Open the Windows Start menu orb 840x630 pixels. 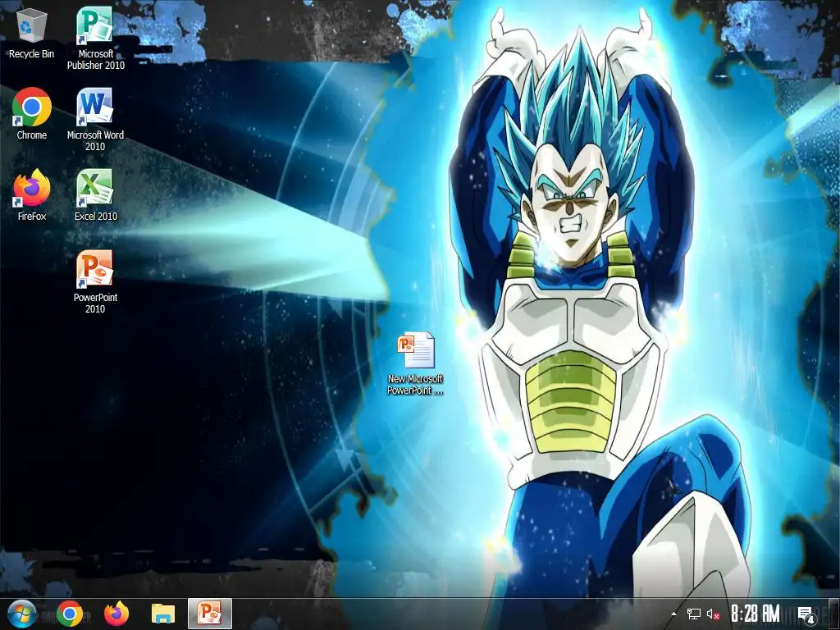[21, 614]
